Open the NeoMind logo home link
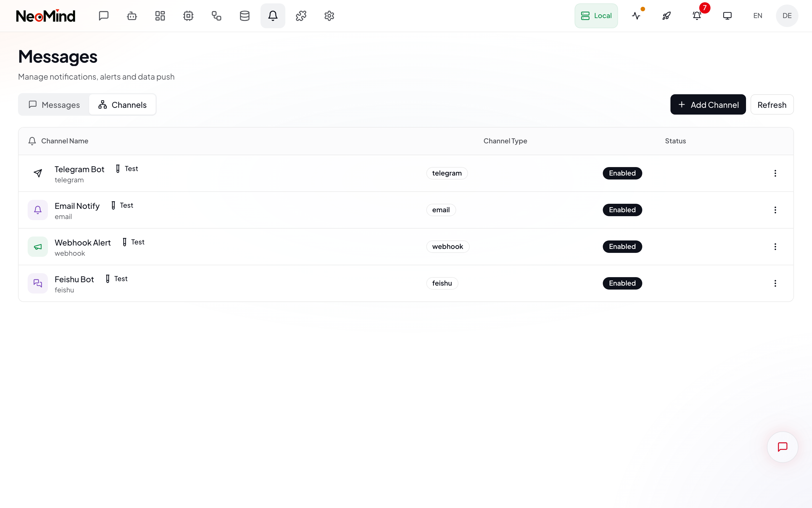812x508 pixels. click(46, 16)
